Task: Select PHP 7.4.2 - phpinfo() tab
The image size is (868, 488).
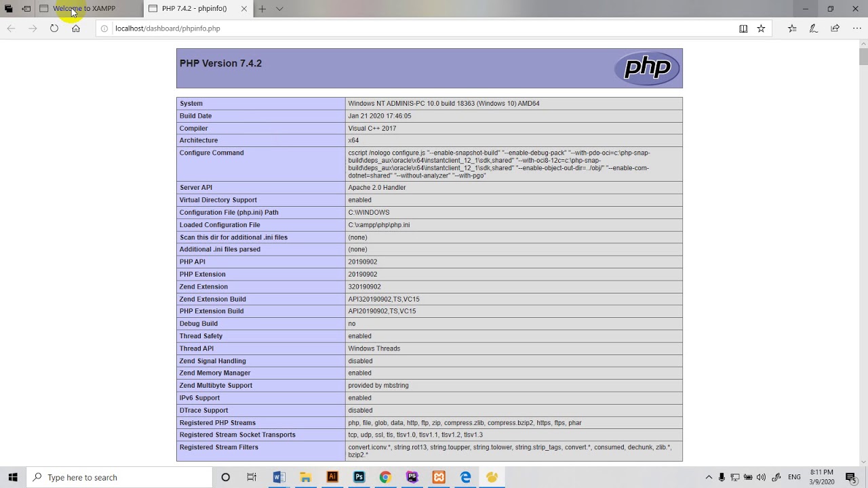Action: click(x=193, y=9)
